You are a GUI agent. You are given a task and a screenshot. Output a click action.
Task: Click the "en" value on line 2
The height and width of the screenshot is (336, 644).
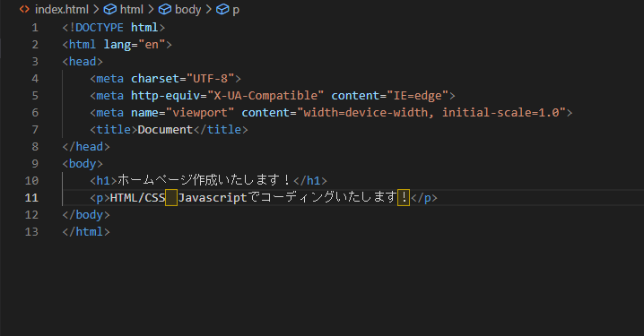pos(152,44)
